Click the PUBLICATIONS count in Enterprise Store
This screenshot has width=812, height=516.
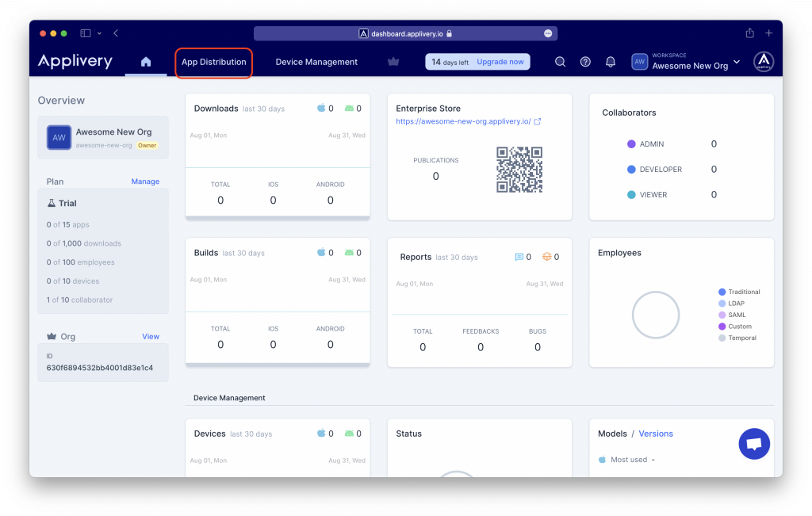tap(435, 177)
